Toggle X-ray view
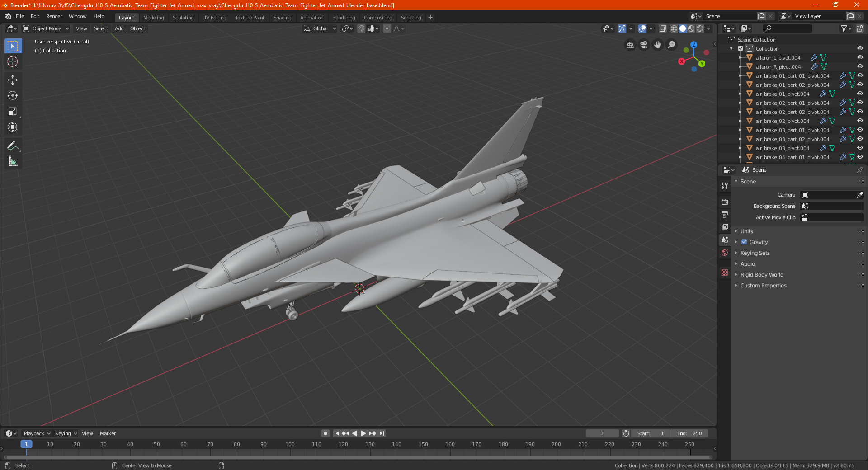This screenshot has width=868, height=470. [662, 28]
